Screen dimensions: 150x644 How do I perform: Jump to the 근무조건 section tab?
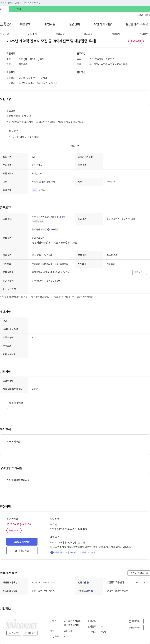point(32,34)
